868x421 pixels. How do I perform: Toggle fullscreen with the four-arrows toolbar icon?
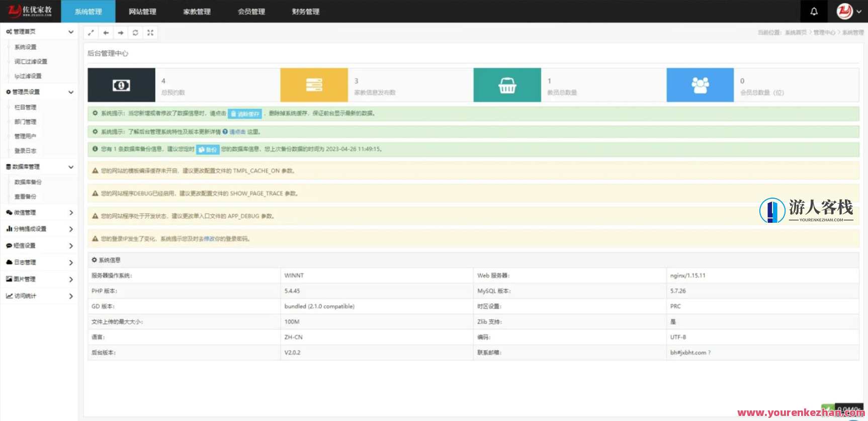150,33
